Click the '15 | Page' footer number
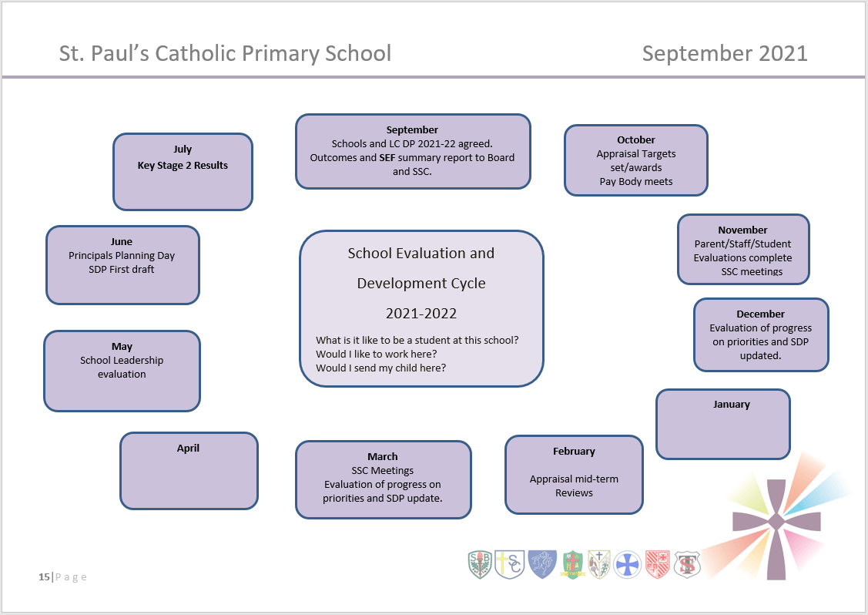 click(62, 576)
